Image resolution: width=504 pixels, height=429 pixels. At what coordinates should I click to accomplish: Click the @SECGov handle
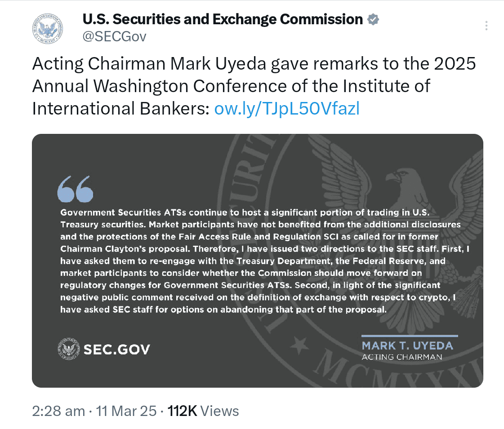pos(115,36)
